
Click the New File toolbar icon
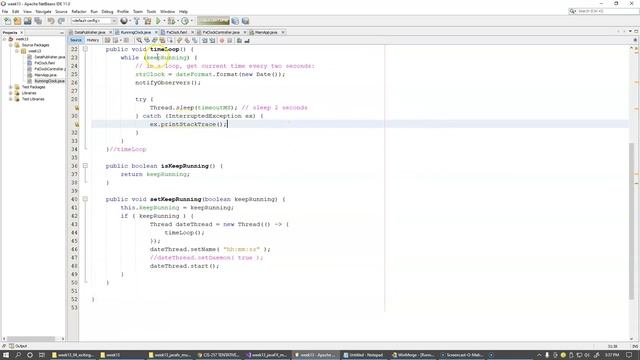[x=7, y=21]
